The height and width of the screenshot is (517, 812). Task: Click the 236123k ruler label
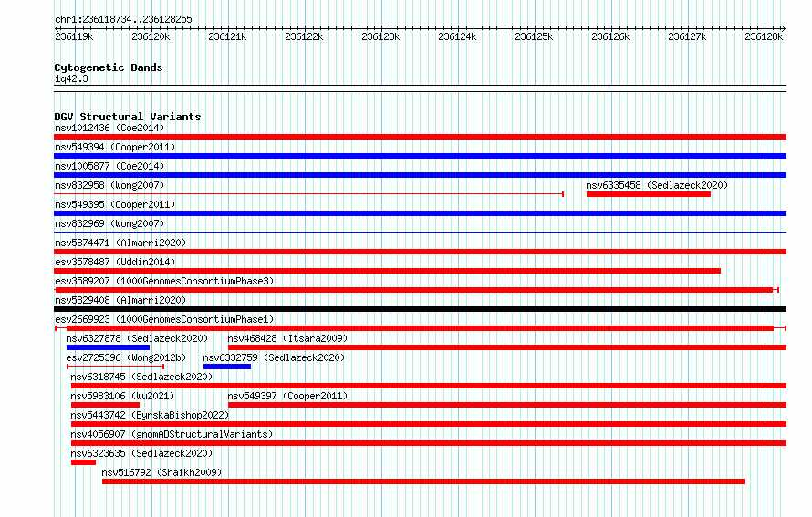pyautogui.click(x=380, y=36)
